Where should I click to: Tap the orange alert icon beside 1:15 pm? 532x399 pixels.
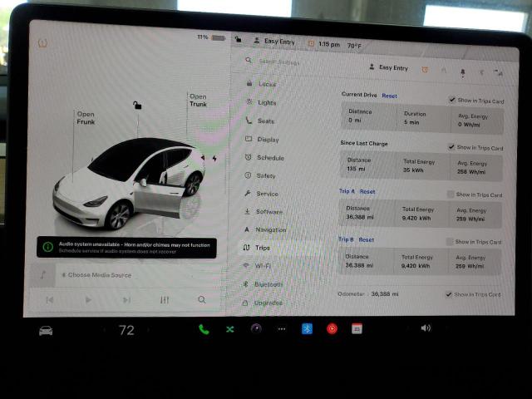coord(310,43)
